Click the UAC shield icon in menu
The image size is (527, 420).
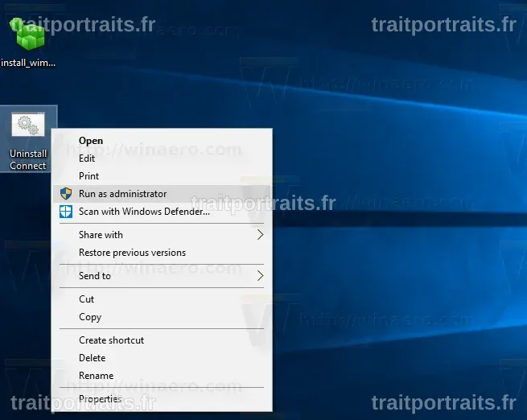pos(66,194)
